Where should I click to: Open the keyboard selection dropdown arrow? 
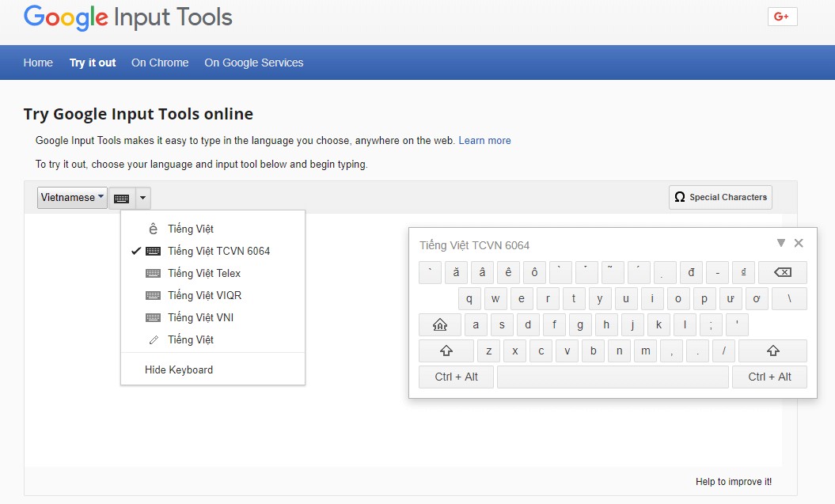(142, 197)
